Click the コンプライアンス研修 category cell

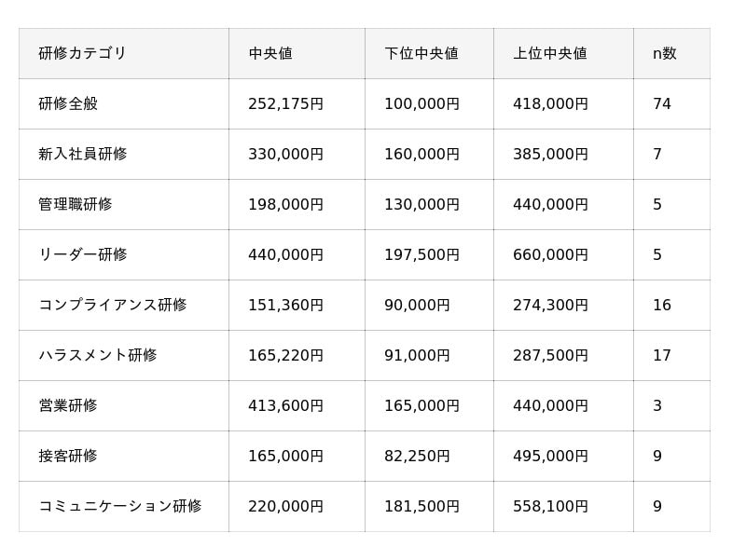tap(113, 306)
